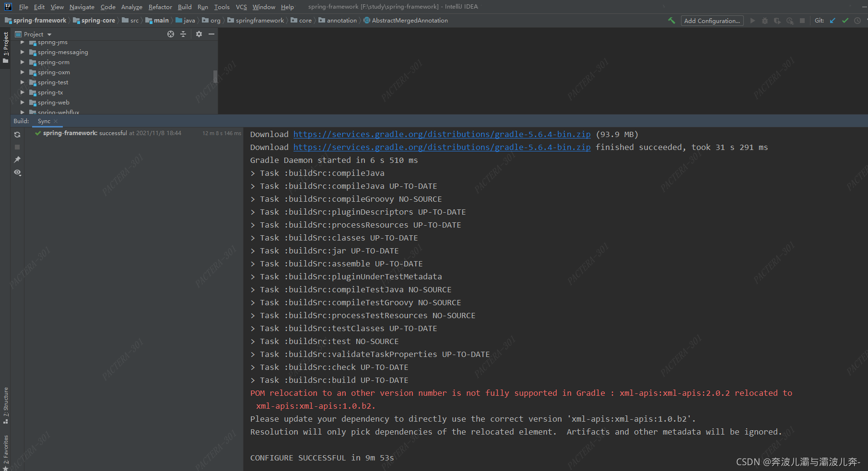868x471 pixels.
Task: Toggle the eye view options in Build panel
Action: (x=17, y=172)
